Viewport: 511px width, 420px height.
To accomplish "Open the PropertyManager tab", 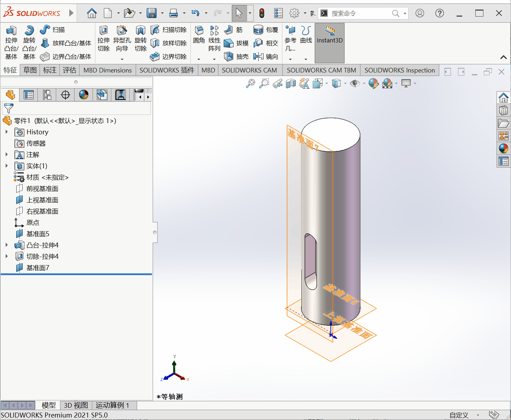I will pos(29,95).
